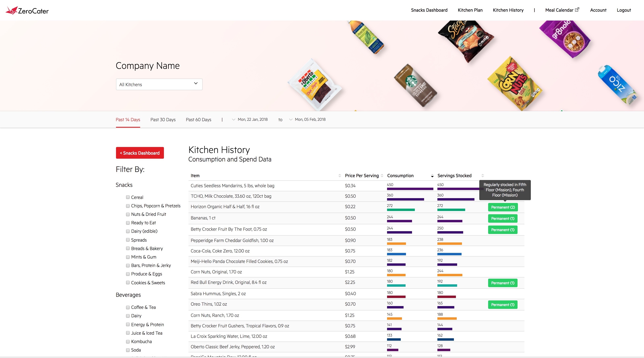Sort by Consumption column arrow
Viewport: 644px width, 358px height.
432,176
